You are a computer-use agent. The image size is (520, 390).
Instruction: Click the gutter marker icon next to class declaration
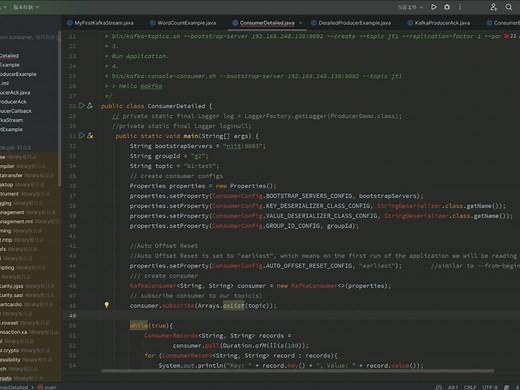click(x=90, y=106)
